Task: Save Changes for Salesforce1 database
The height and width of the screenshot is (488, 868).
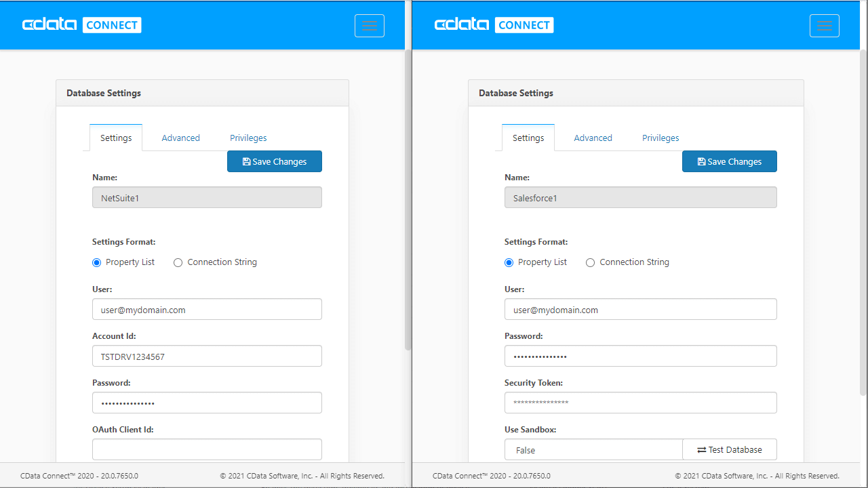Action: 730,161
